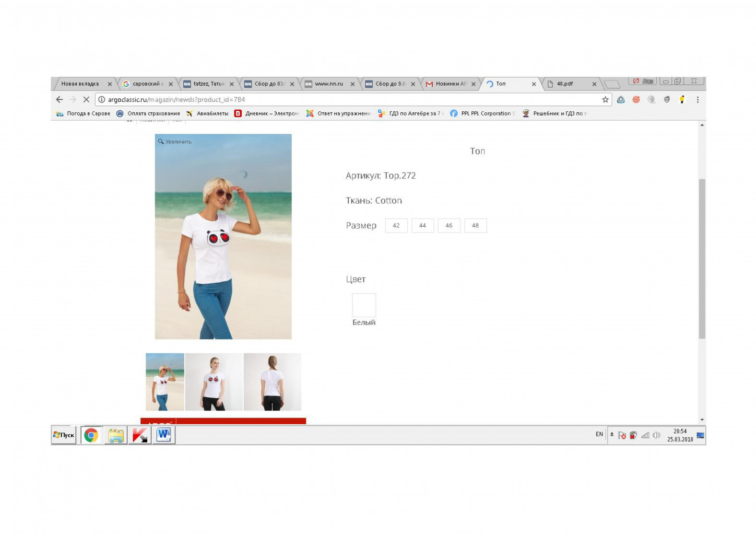Image resolution: width=756 pixels, height=535 pixels.
Task: Select size 42
Action: coord(396,226)
